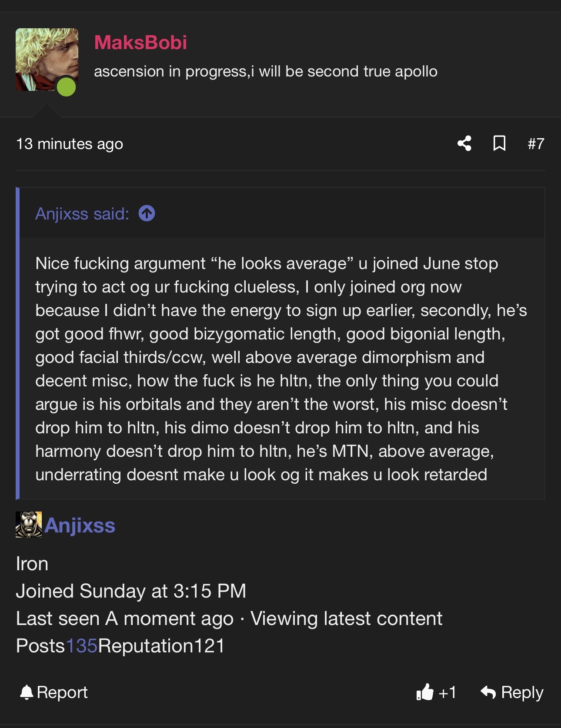Bookmark this post

pyautogui.click(x=499, y=143)
